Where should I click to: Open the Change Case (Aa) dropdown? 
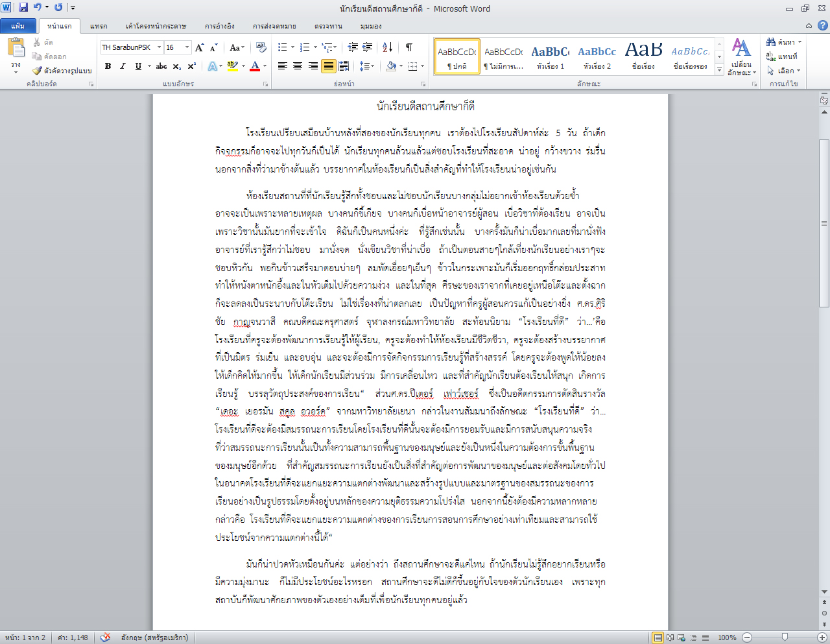[x=237, y=47]
